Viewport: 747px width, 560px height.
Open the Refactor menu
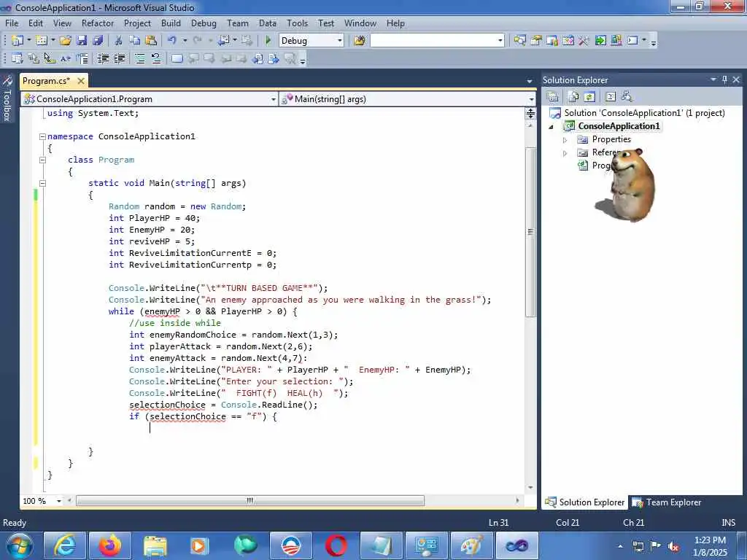98,23
